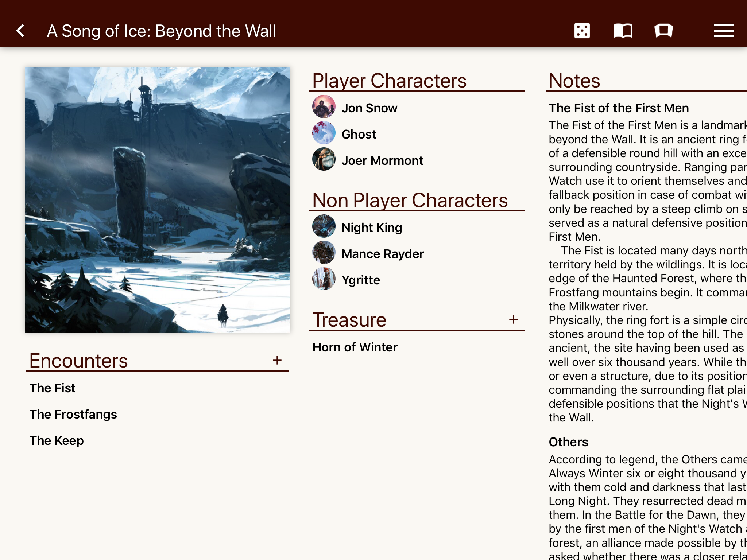Viewport: 747px width, 560px height.
Task: Add new treasure with plus icon
Action: [x=514, y=319]
